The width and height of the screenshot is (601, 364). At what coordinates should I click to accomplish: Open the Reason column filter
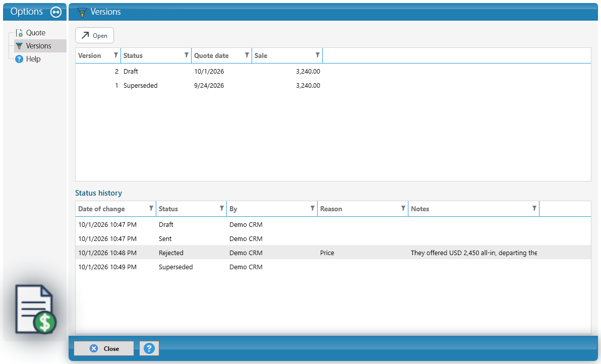(403, 208)
